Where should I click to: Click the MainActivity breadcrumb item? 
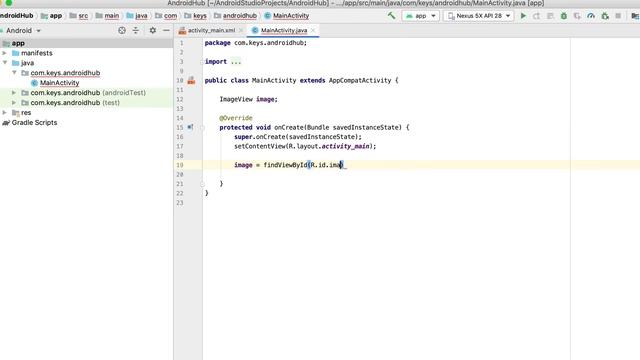[287, 16]
